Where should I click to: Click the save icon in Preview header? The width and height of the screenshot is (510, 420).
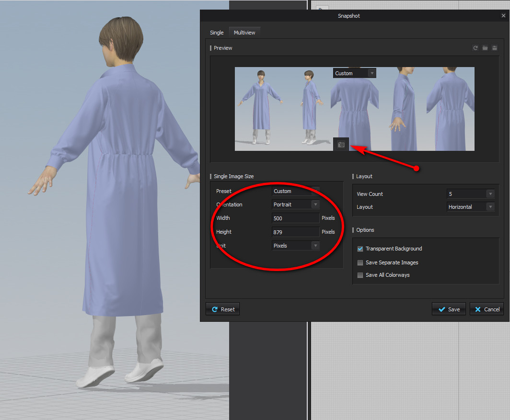point(495,48)
